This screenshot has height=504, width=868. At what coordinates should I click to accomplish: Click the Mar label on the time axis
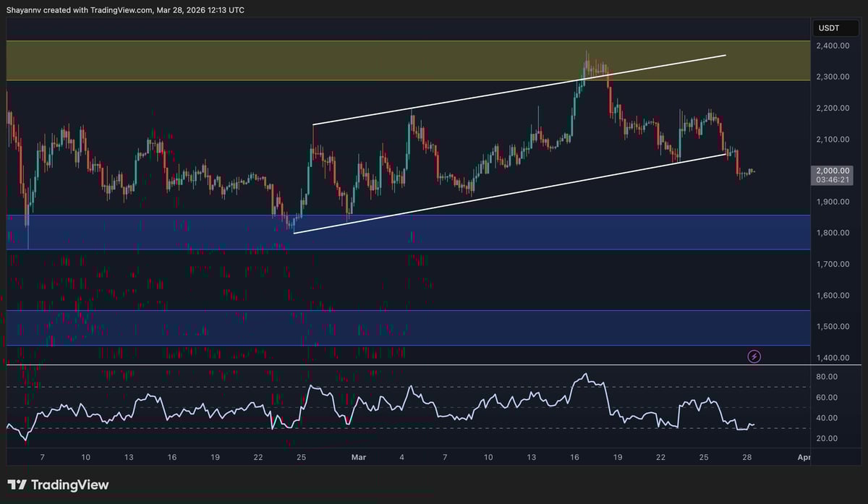pyautogui.click(x=359, y=457)
